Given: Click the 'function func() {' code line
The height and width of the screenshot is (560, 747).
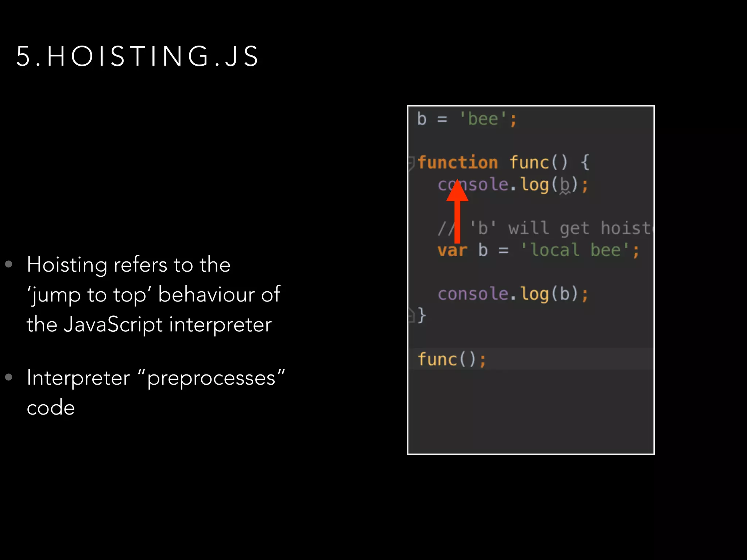Looking at the screenshot, I should coord(503,162).
